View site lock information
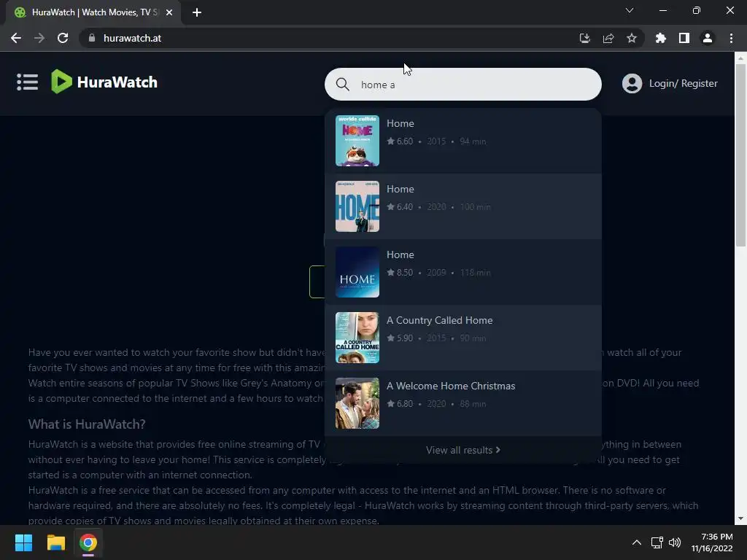The width and height of the screenshot is (747, 560). [92, 38]
